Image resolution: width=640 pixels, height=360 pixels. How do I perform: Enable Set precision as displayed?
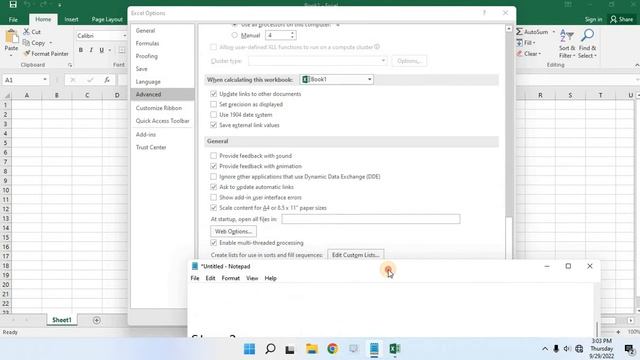click(213, 104)
